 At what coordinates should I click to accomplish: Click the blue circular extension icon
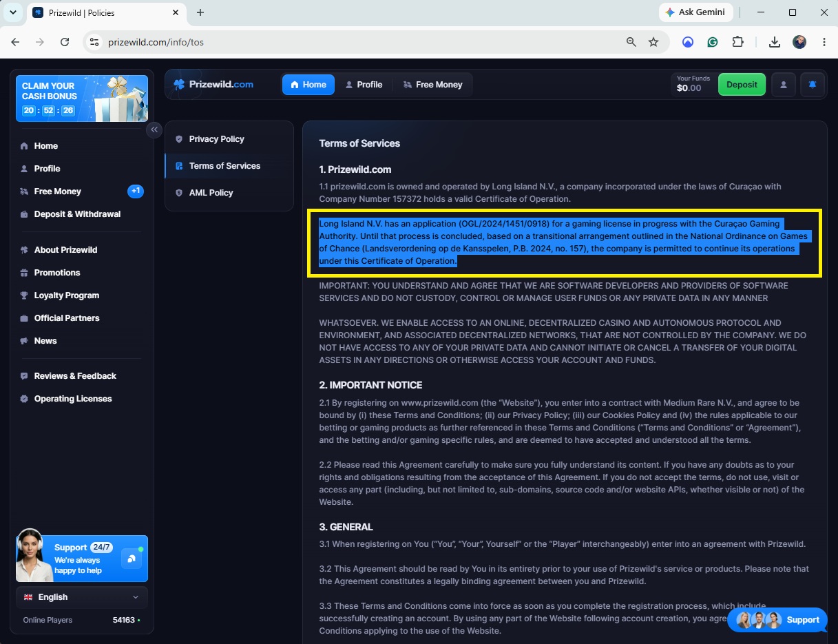[x=688, y=42]
